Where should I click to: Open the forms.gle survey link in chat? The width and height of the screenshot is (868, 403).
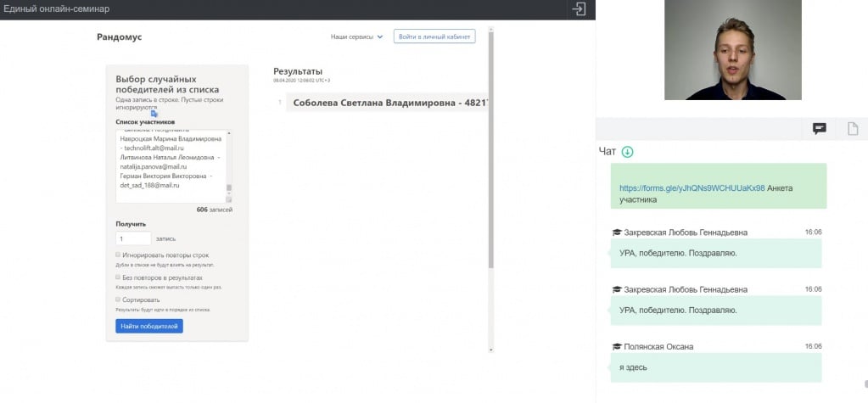click(x=692, y=188)
